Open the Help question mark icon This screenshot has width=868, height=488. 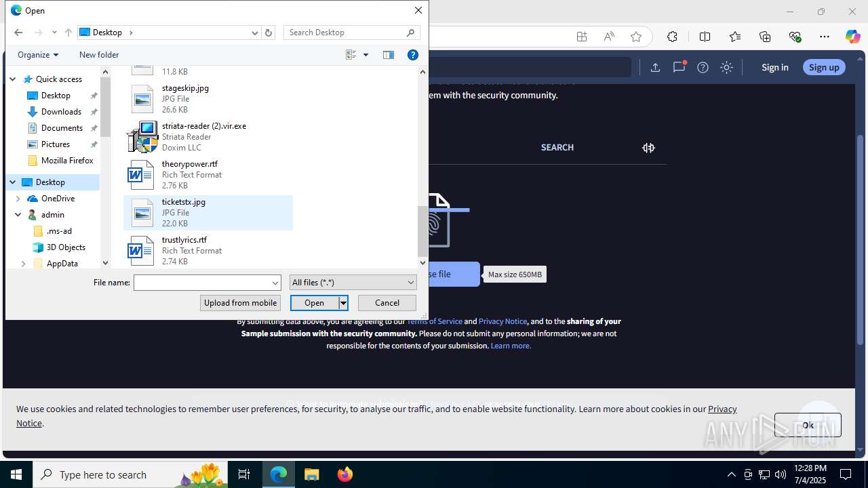click(x=412, y=55)
